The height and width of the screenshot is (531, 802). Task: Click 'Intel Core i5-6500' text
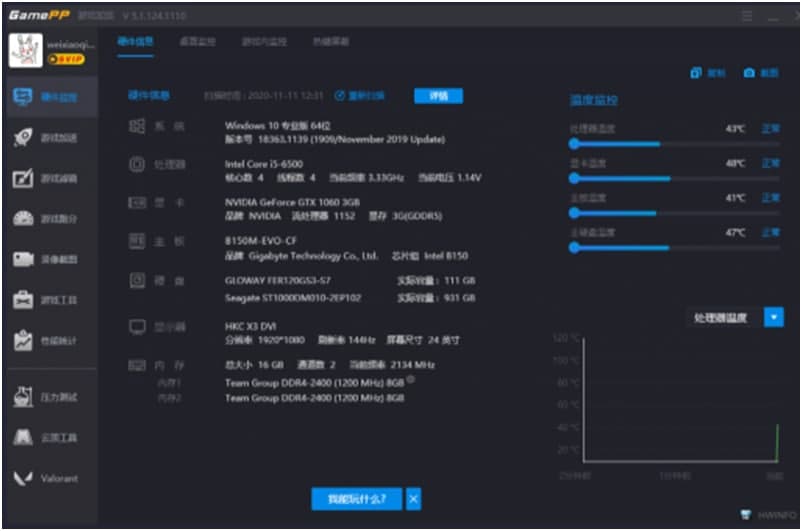[x=264, y=164]
